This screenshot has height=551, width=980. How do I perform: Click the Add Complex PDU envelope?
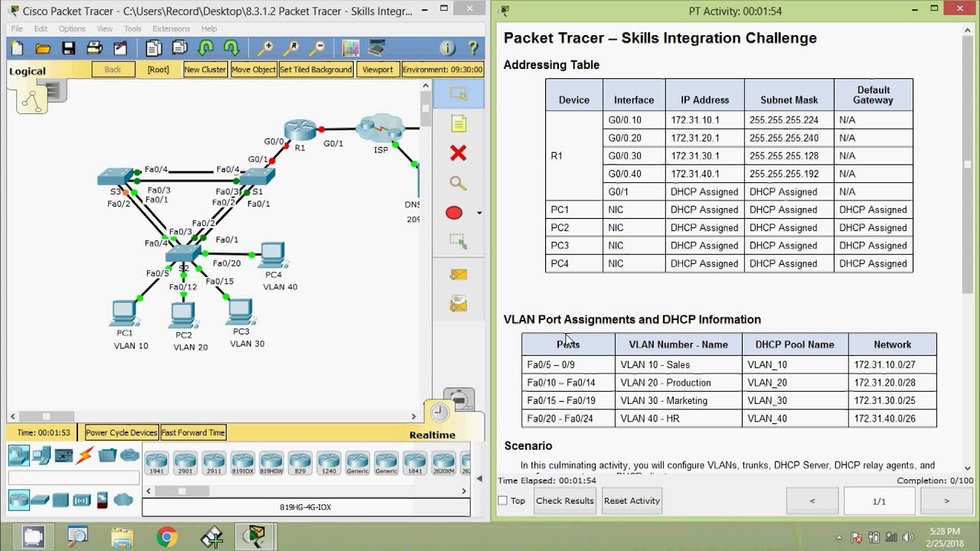coord(458,304)
